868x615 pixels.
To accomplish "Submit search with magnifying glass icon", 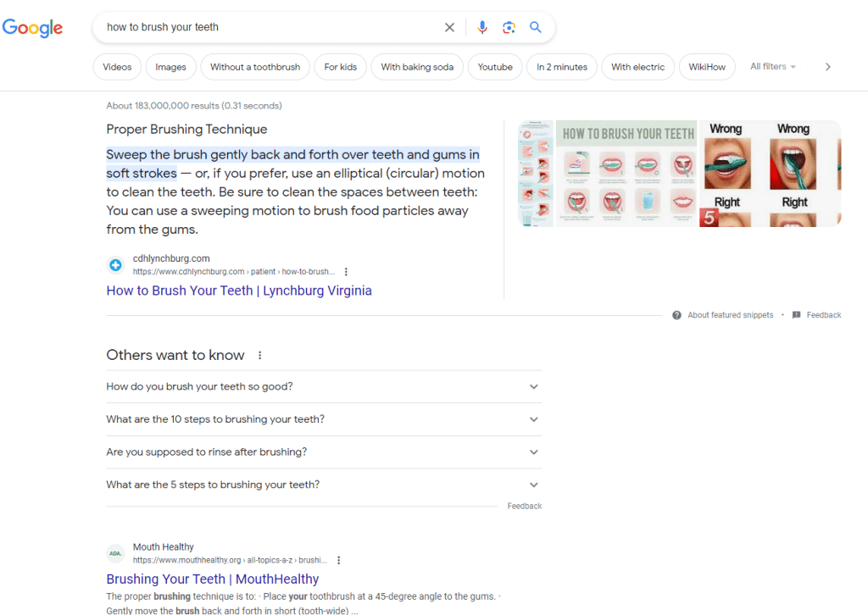I will 536,27.
